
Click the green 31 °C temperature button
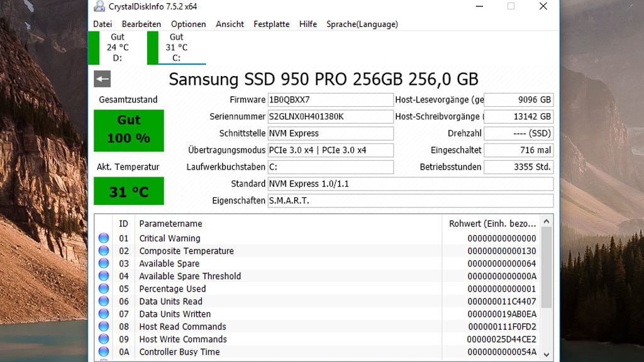pyautogui.click(x=129, y=191)
